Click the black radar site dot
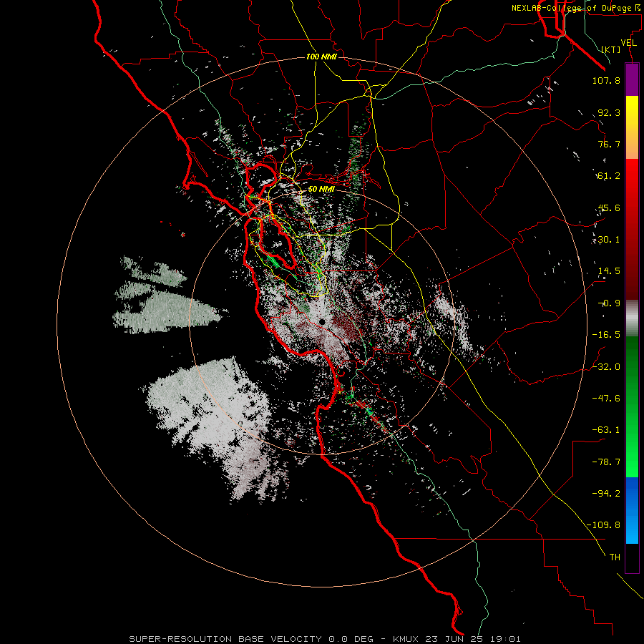This screenshot has width=644, height=644. tap(322, 323)
